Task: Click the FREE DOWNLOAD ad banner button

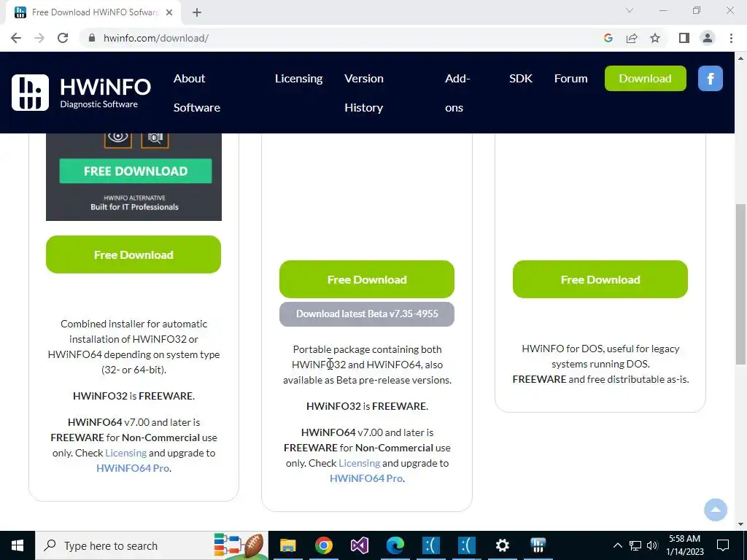Action: tap(135, 171)
